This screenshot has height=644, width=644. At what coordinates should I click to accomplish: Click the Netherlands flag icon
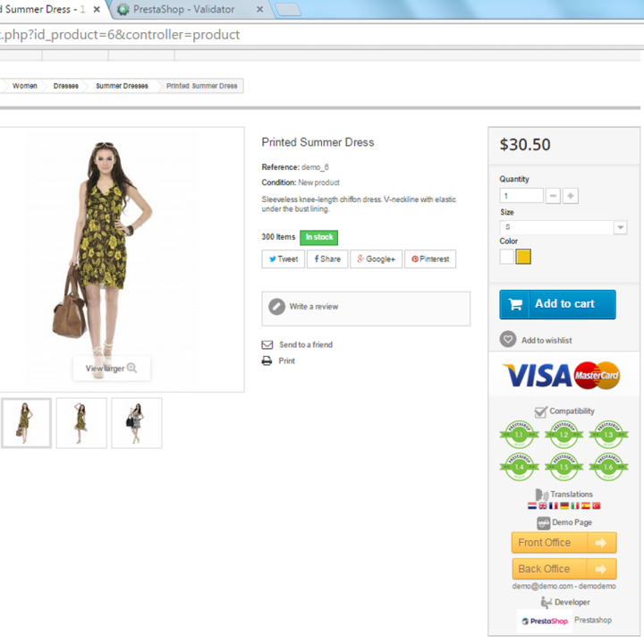coord(532,506)
